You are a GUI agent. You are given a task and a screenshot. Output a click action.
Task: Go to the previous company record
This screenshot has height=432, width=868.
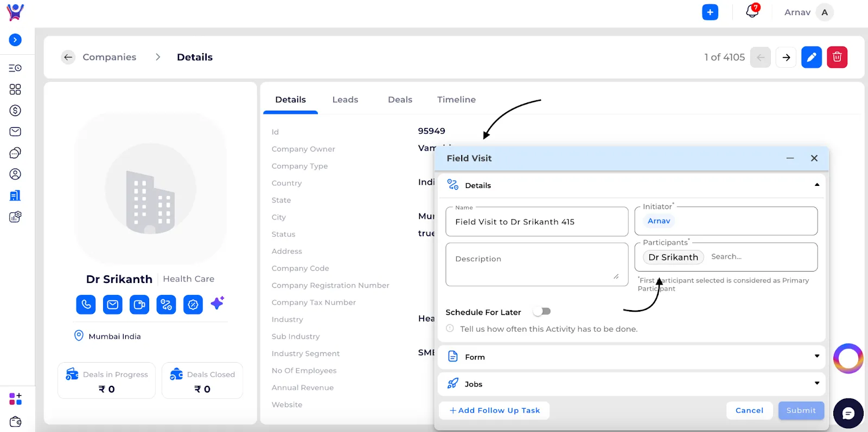[x=761, y=57]
